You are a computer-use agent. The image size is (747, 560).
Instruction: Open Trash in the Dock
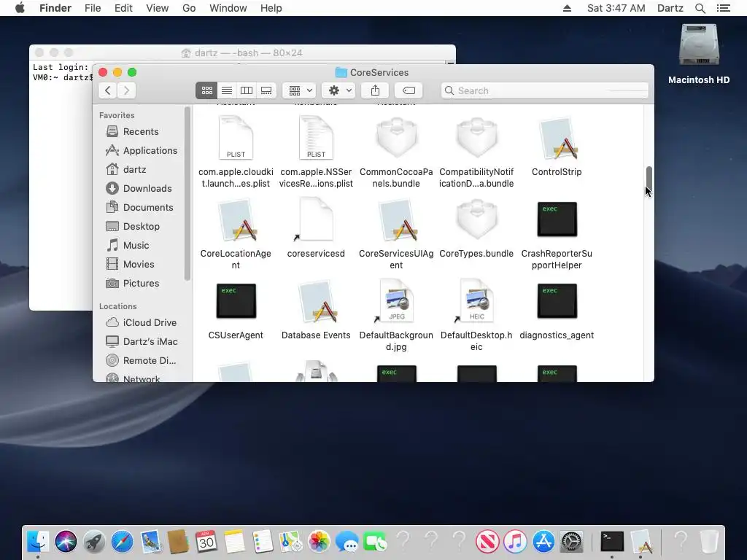click(x=709, y=542)
